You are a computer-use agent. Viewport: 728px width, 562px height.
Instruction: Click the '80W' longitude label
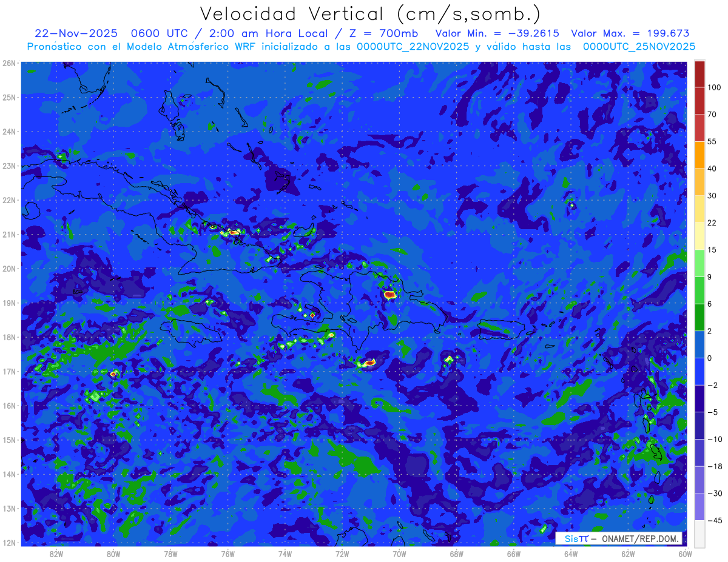[x=113, y=554]
